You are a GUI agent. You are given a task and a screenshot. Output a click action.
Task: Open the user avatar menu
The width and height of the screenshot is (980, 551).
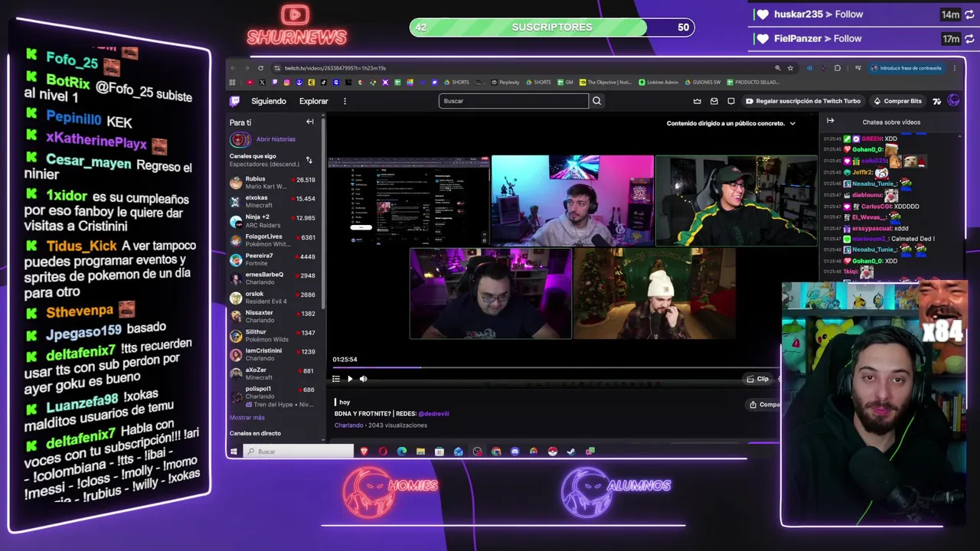pos(953,100)
